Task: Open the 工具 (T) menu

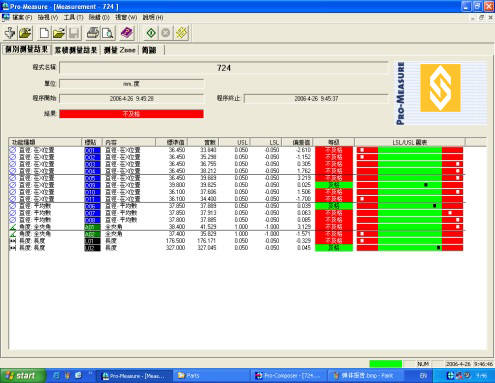Action: (73, 17)
